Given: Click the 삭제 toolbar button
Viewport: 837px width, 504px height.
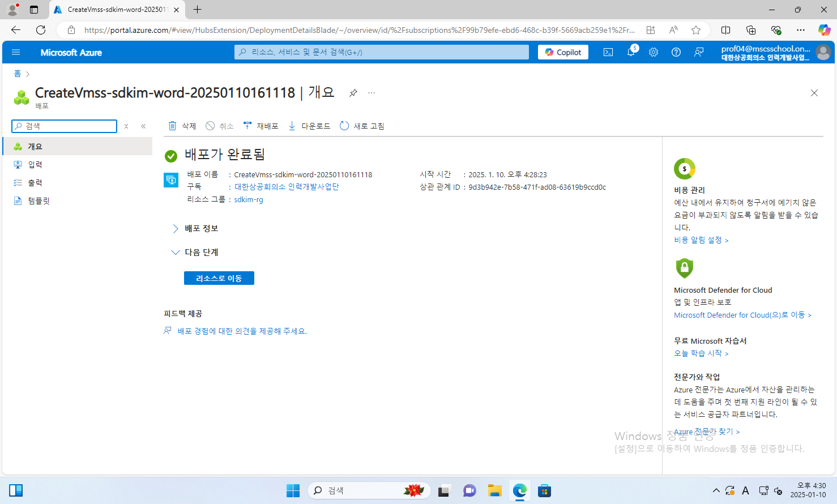Looking at the screenshot, I should 182,126.
